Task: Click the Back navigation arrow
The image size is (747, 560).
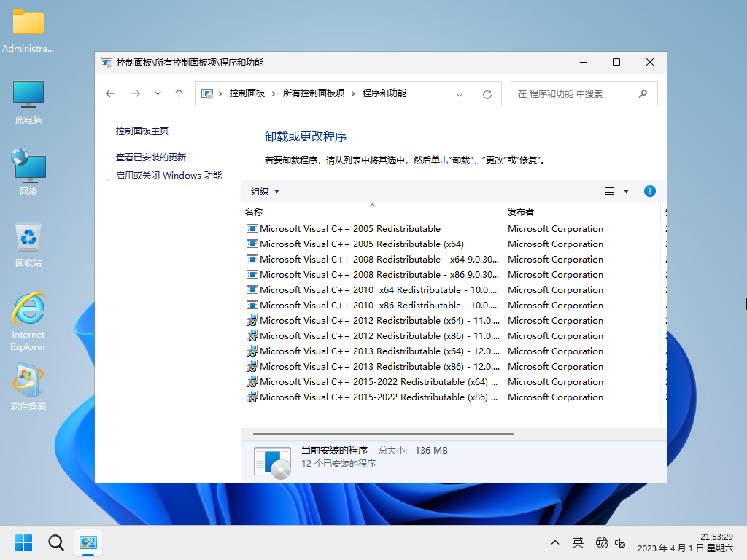Action: point(110,93)
